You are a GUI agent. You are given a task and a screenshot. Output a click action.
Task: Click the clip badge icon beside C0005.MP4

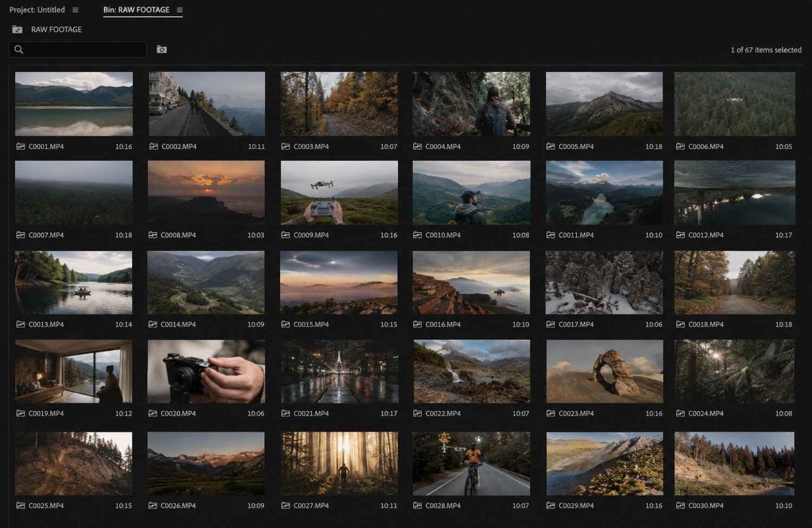tap(551, 147)
